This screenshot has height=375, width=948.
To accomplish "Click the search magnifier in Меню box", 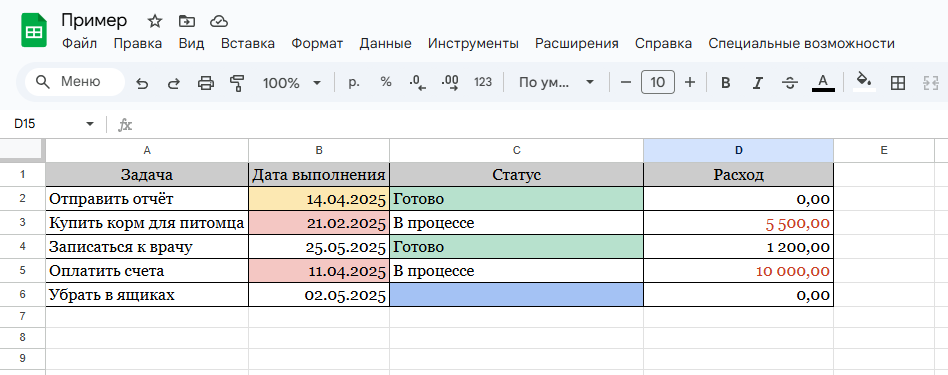I will (42, 82).
